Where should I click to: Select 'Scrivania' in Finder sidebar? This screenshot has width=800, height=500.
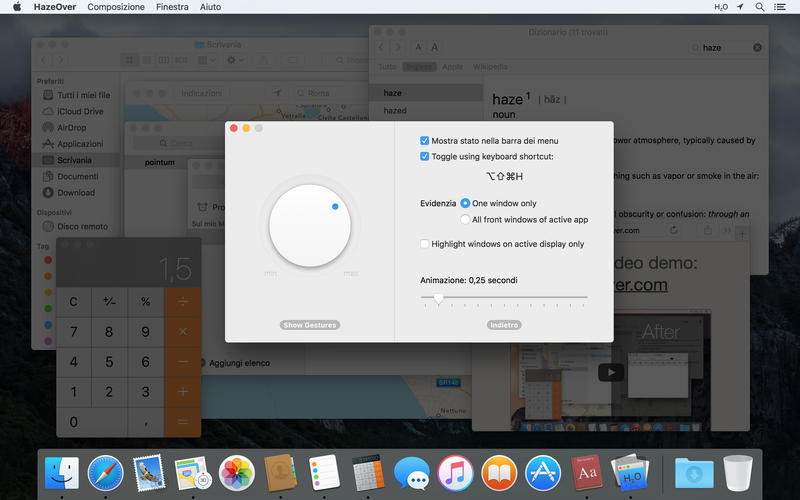(x=74, y=160)
